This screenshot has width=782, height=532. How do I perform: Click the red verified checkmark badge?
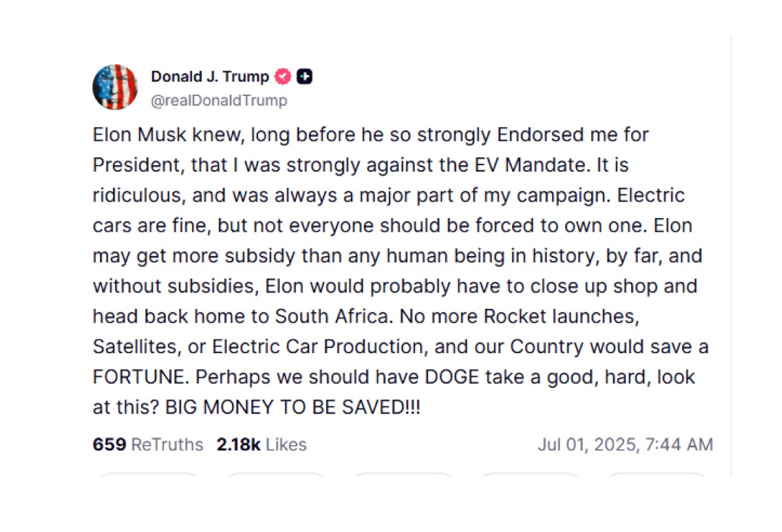pos(283,76)
